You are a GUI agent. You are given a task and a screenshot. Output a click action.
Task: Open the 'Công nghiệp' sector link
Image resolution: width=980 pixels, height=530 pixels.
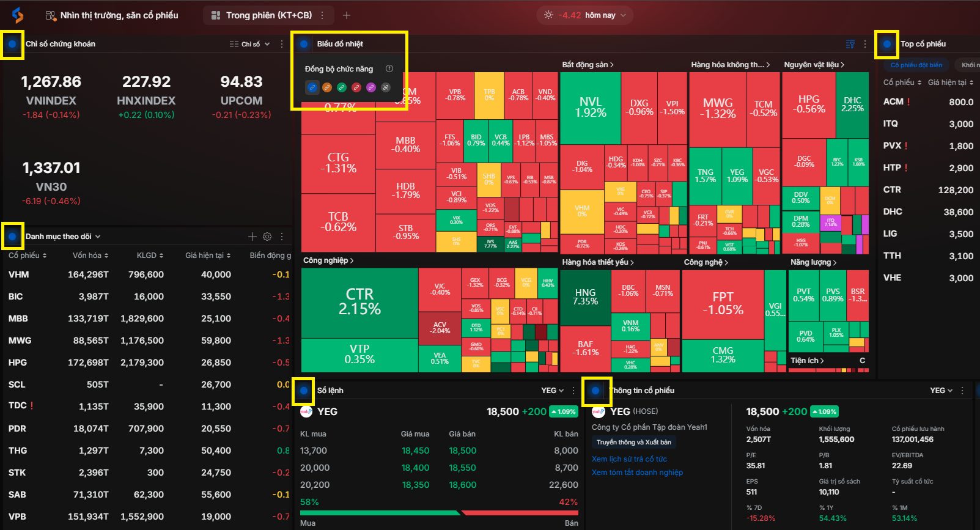coord(328,260)
